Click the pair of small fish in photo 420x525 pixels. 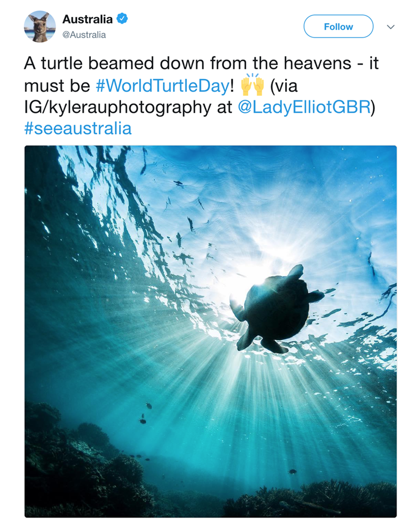(x=145, y=413)
